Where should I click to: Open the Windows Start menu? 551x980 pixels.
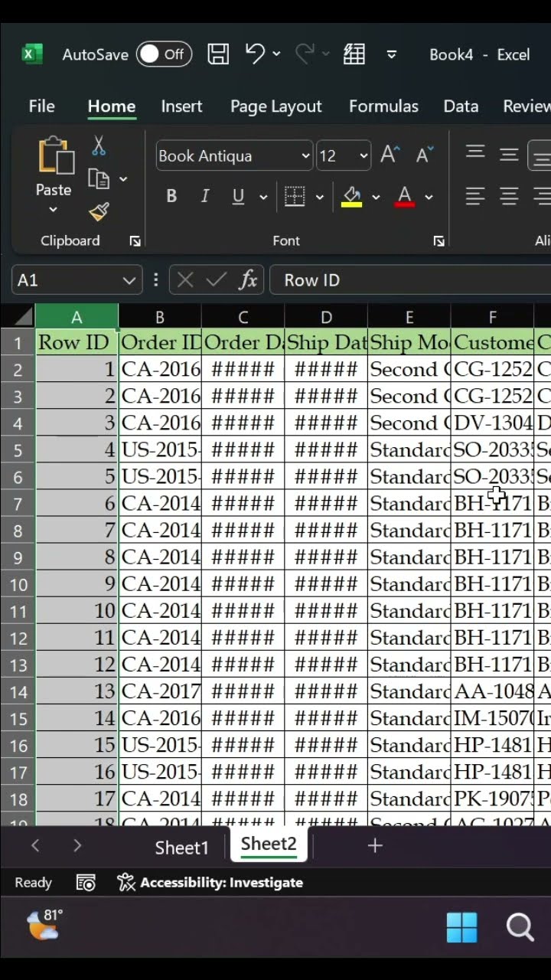coord(461,927)
